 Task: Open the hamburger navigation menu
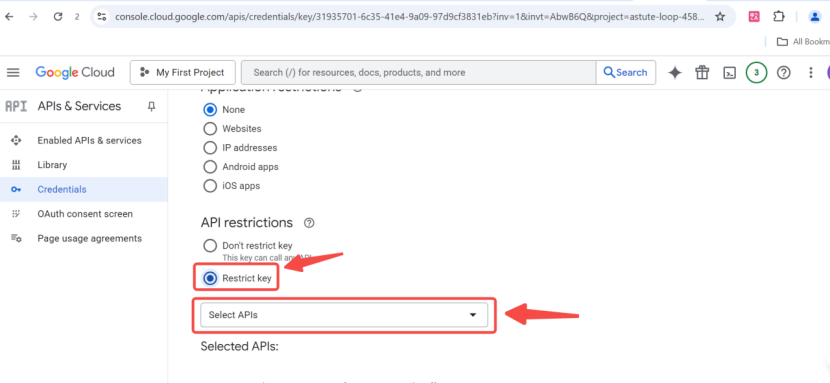click(13, 72)
